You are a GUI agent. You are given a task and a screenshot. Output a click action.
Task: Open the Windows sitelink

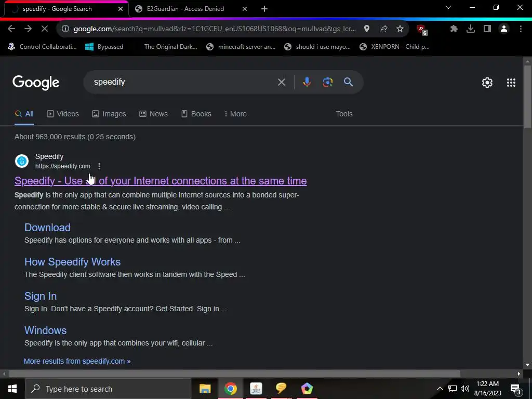click(46, 330)
